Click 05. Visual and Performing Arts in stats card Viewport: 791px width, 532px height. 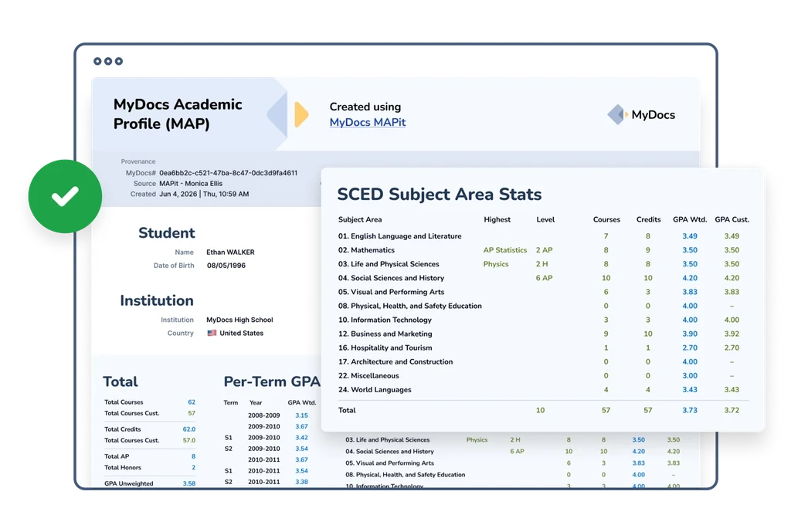[391, 292]
